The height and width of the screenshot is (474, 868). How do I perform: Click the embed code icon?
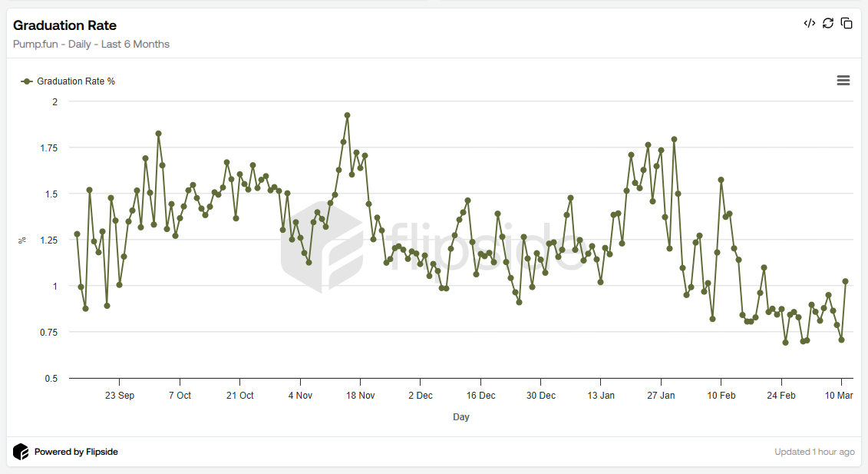(809, 23)
